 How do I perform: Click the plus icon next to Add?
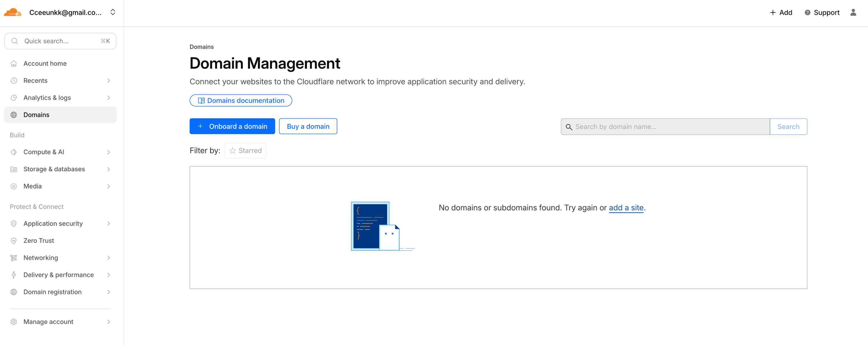coord(773,12)
